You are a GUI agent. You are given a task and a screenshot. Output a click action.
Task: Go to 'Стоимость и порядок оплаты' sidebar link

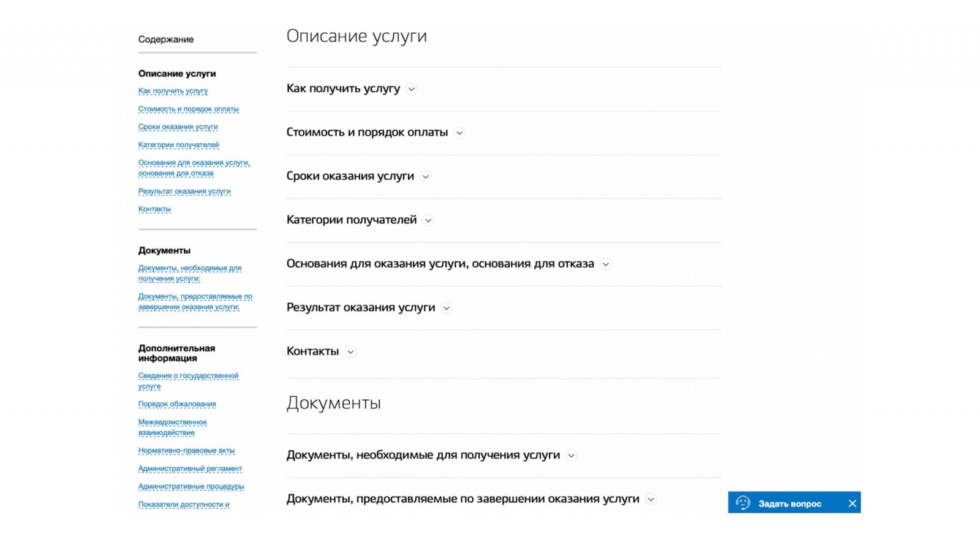coord(188,109)
